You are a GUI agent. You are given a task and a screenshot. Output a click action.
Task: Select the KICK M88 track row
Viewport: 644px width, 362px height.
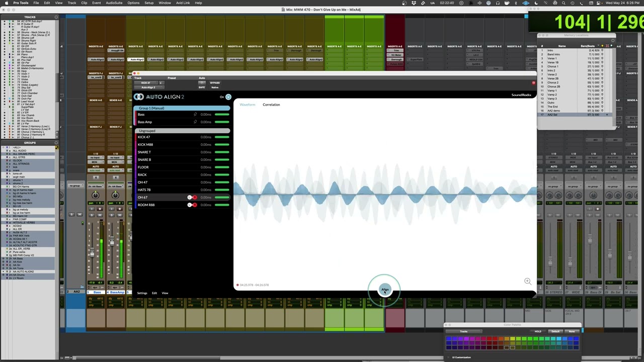coord(182,144)
